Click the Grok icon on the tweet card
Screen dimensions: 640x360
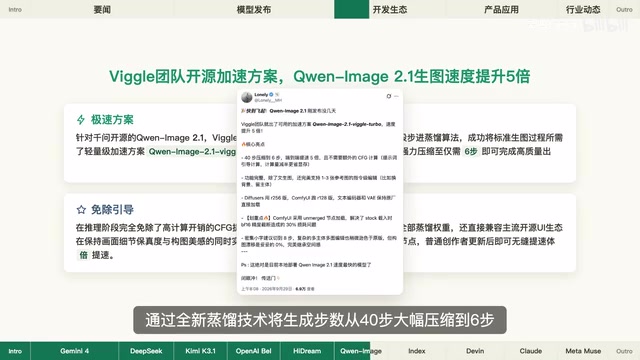tap(389, 96)
